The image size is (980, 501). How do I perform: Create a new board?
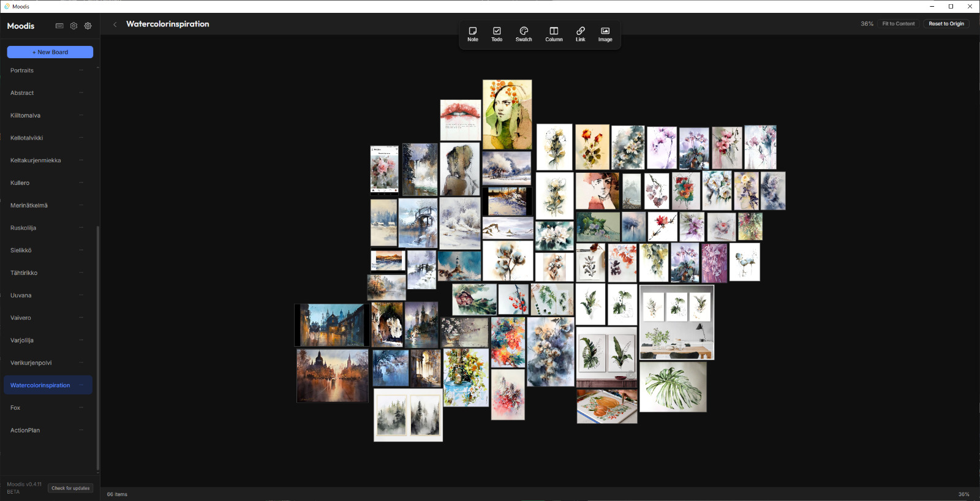click(x=50, y=52)
